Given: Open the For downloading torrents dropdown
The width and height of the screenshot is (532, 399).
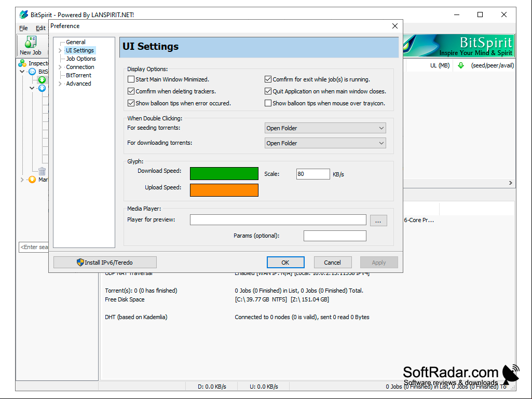Looking at the screenshot, I should click(325, 143).
